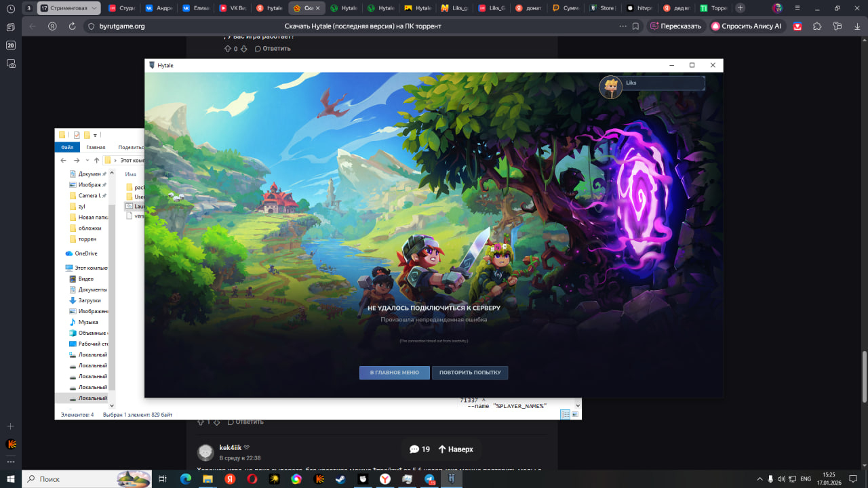Open the browser extensions puzzle icon
Viewport: 868px width, 488px height.
[817, 26]
